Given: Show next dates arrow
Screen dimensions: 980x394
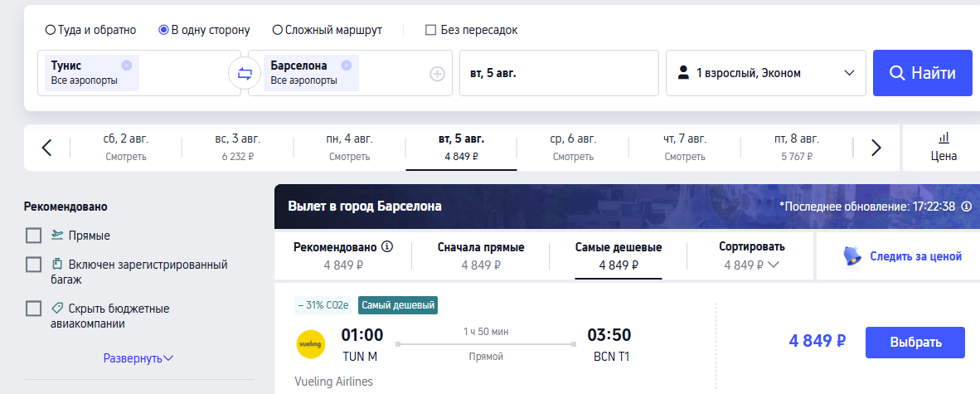Looking at the screenshot, I should click(876, 148).
